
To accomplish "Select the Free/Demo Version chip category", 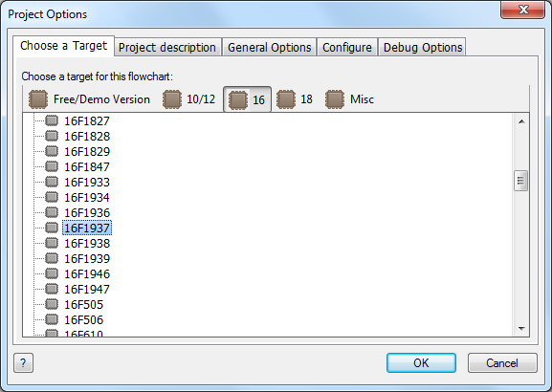I will (x=89, y=99).
